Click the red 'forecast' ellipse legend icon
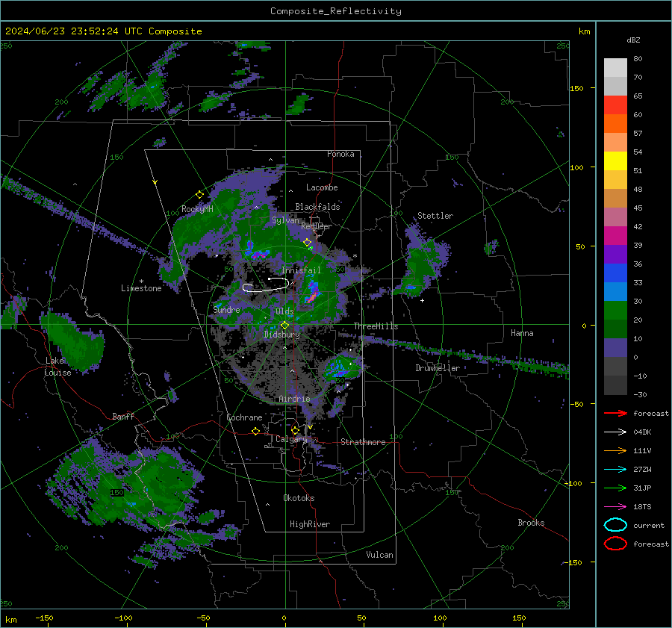Viewport: 672px width, 628px height. [x=615, y=544]
